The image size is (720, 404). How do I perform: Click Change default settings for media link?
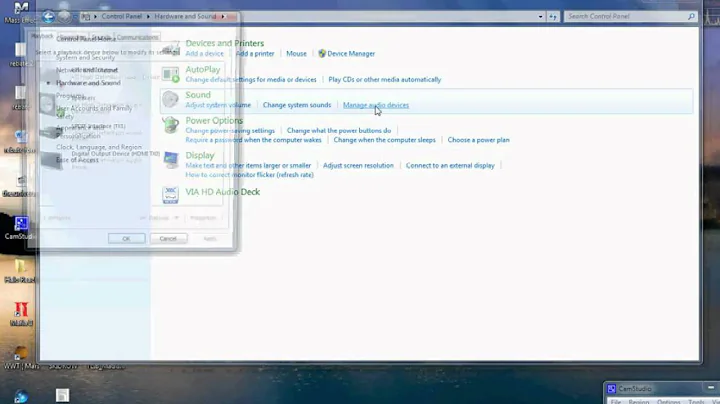point(251,79)
